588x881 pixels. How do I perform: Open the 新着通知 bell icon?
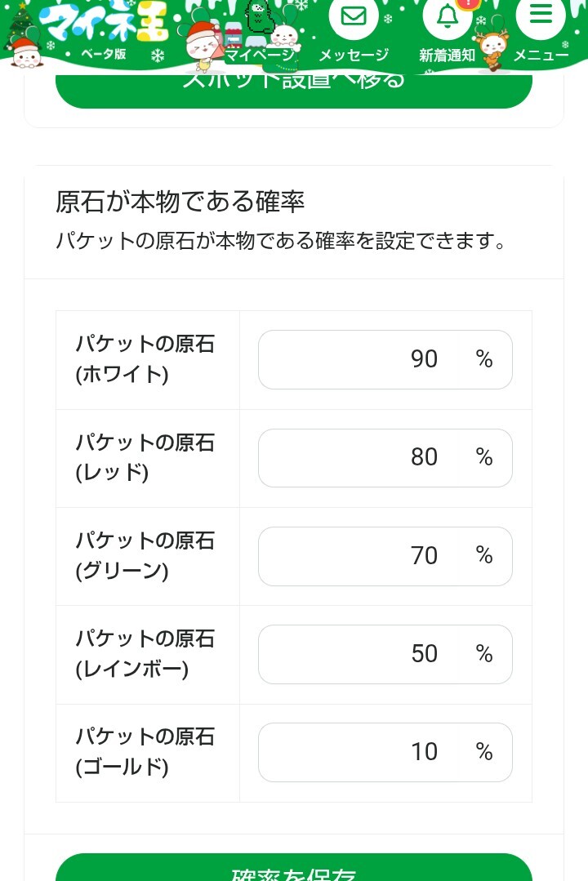tap(447, 18)
